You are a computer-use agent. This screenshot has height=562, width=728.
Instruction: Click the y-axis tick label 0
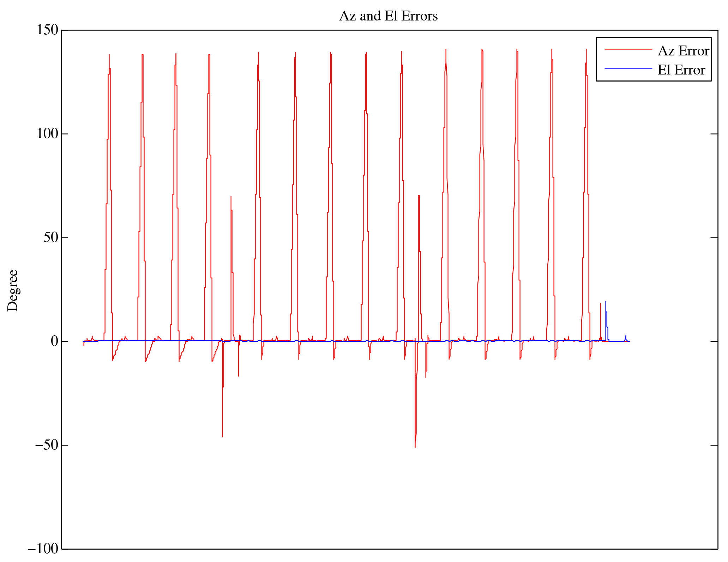pos(54,341)
